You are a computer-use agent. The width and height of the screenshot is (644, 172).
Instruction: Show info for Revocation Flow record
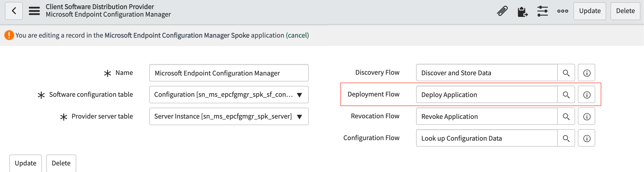click(x=587, y=116)
